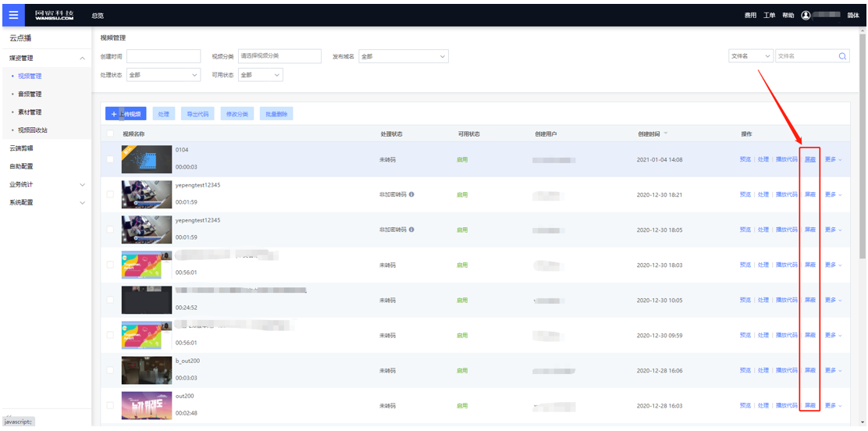Select 音频管理 in the sidebar
The image size is (868, 431).
point(30,94)
